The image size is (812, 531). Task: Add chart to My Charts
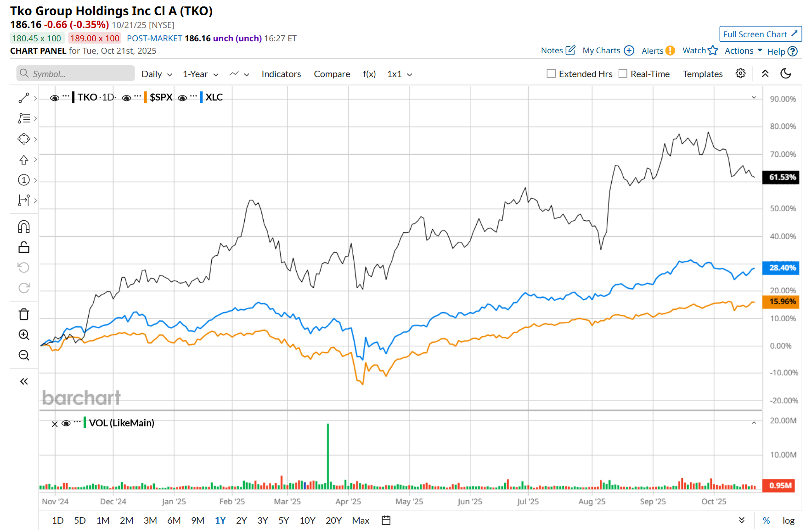609,50
